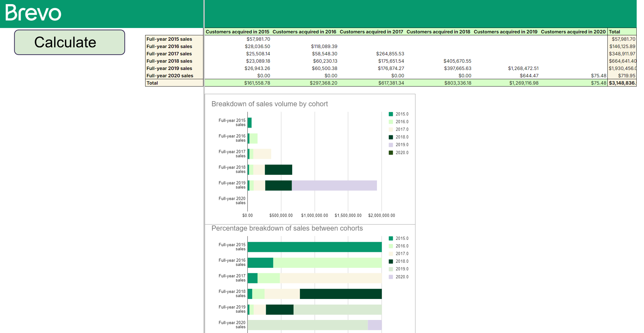Select the total cell $161,558.78
This screenshot has height=333, width=644.
238,83
